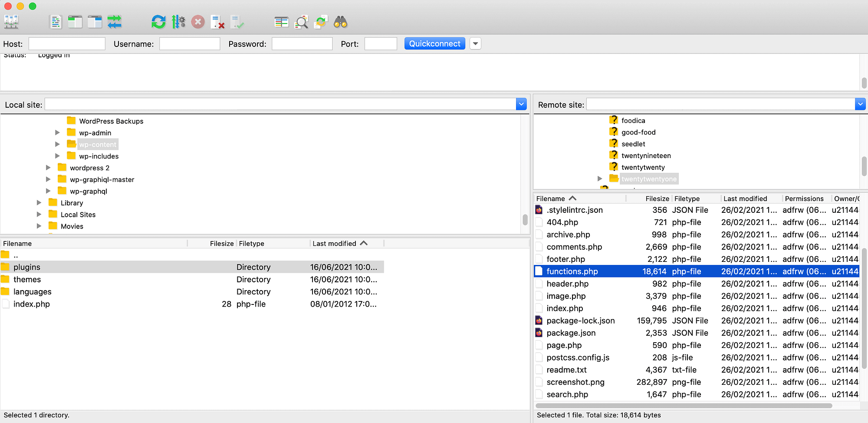This screenshot has width=868, height=423.
Task: Select remote file header.php
Action: click(697, 284)
